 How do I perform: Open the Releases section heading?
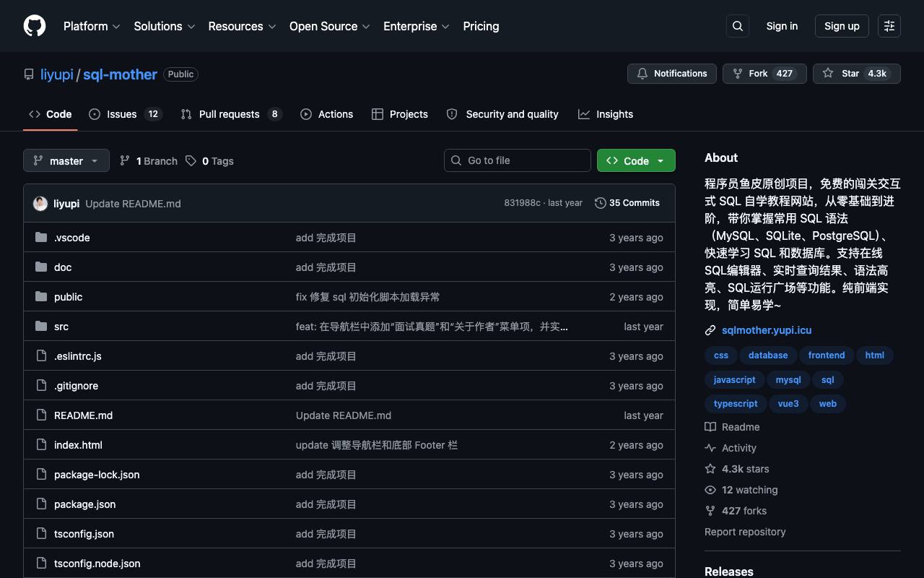(729, 571)
